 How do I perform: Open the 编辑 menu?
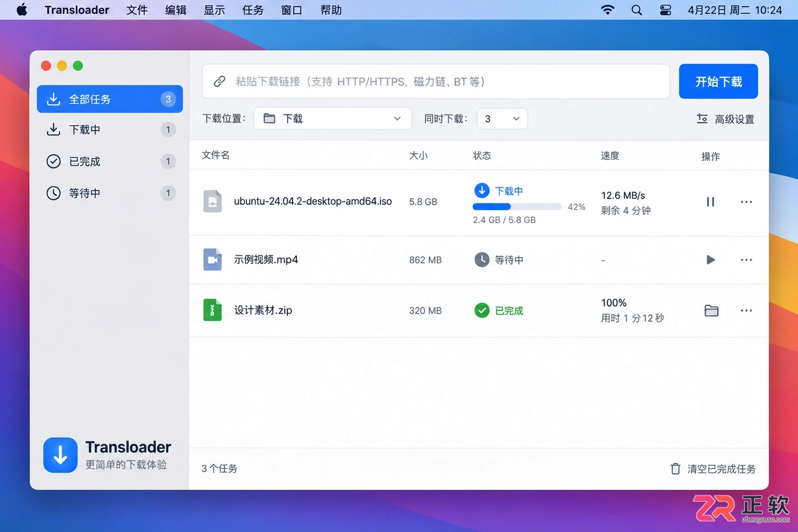pos(176,10)
